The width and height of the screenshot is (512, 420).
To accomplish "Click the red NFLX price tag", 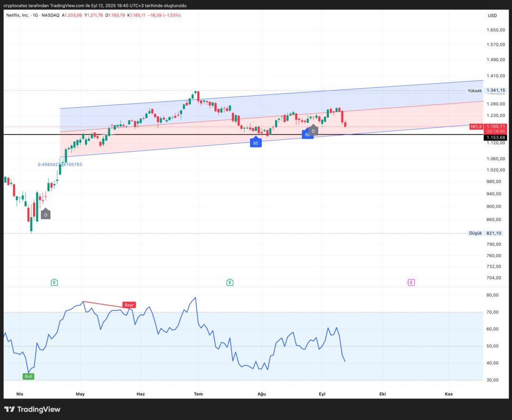I will coord(476,127).
